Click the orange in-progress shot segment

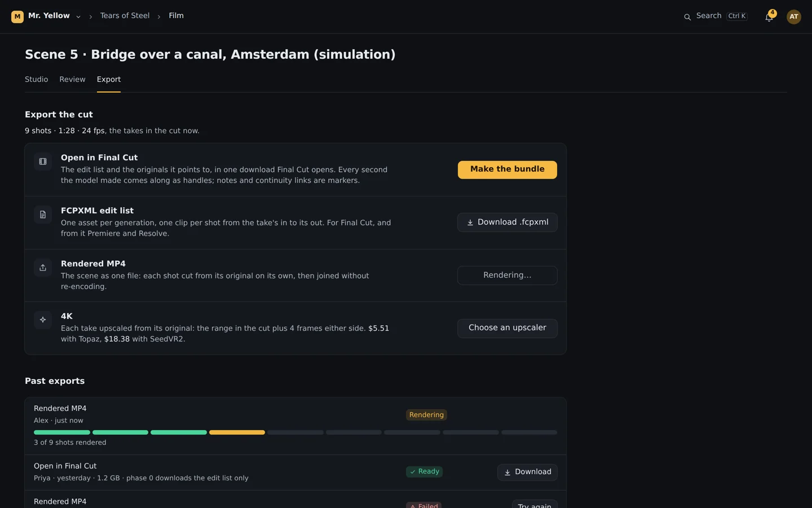237,432
